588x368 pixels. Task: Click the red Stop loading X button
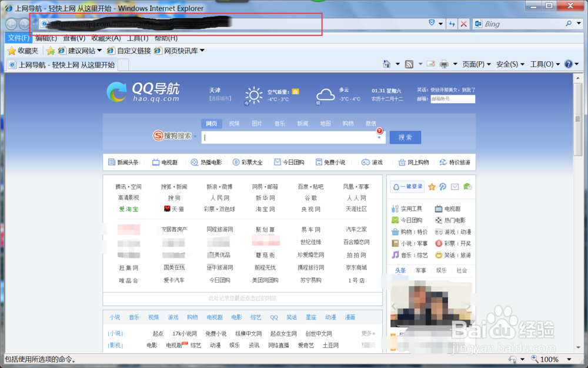tap(464, 24)
